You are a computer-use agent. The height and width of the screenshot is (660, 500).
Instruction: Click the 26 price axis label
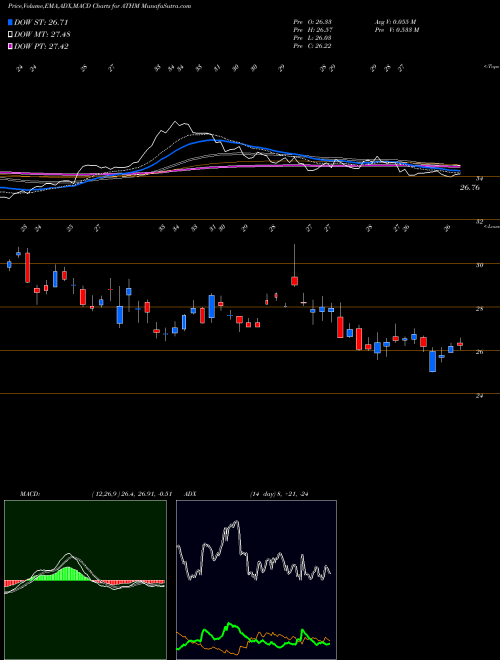click(x=479, y=352)
